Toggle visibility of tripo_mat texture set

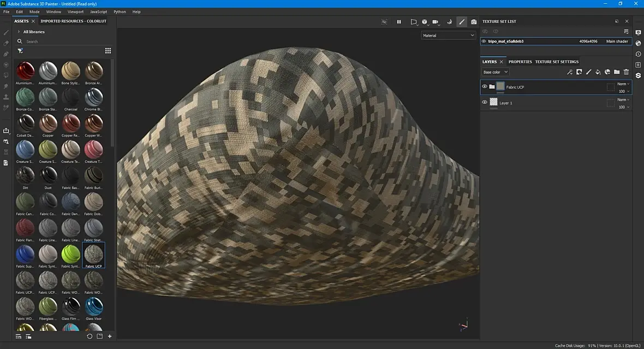[484, 41]
